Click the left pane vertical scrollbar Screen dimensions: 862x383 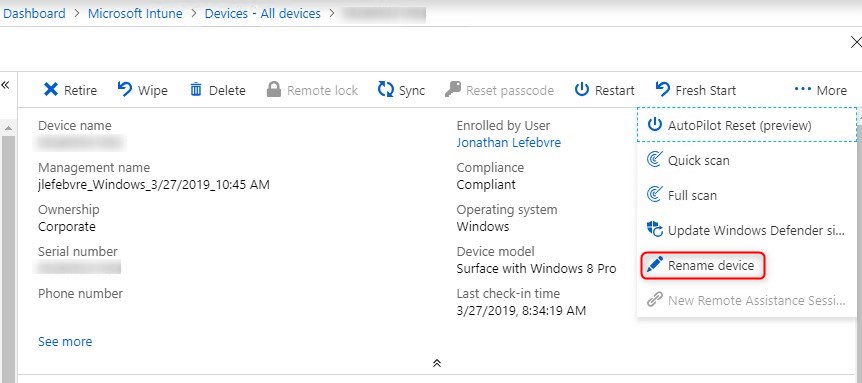pyautogui.click(x=8, y=258)
